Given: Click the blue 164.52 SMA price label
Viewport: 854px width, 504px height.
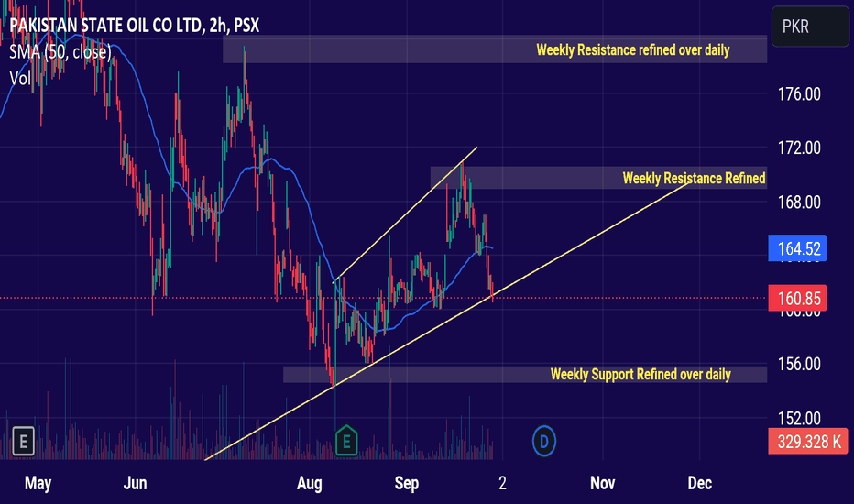Looking at the screenshot, I should tap(797, 248).
